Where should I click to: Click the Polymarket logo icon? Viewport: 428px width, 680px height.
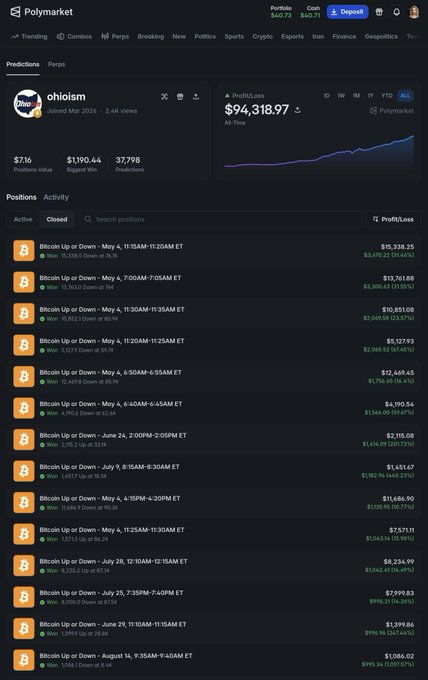15,12
